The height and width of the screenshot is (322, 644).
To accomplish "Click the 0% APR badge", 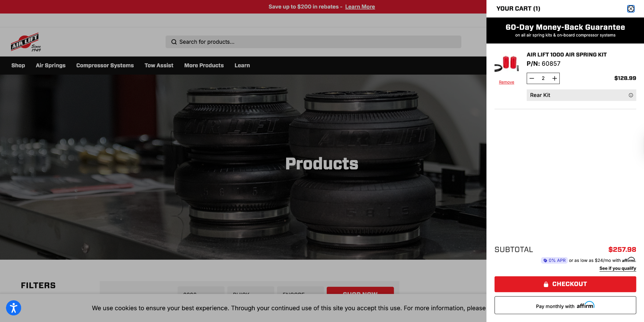I will [x=554, y=260].
